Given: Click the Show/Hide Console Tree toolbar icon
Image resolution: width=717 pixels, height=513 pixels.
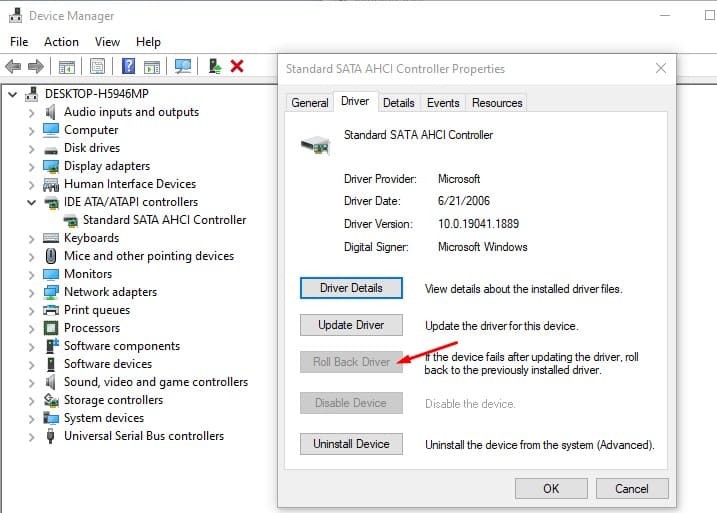Looking at the screenshot, I should click(x=67, y=67).
